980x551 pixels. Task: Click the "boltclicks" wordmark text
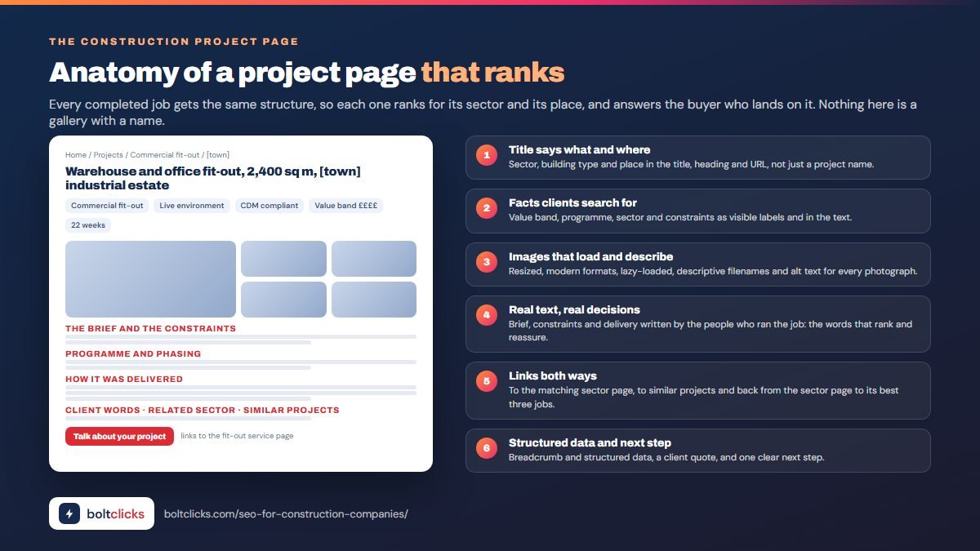[x=115, y=513]
